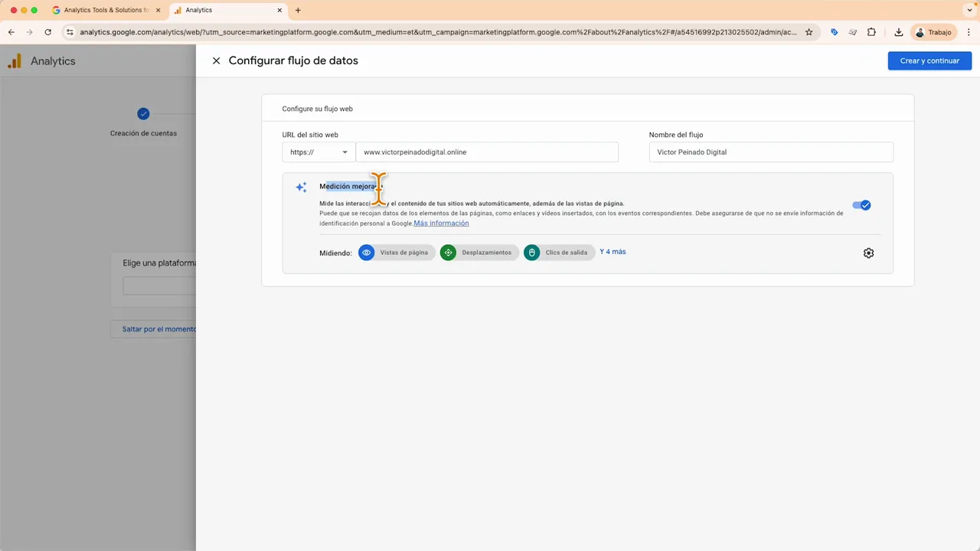Open the enhanced measurement settings gear
Viewport: 980px width, 551px height.
[868, 253]
